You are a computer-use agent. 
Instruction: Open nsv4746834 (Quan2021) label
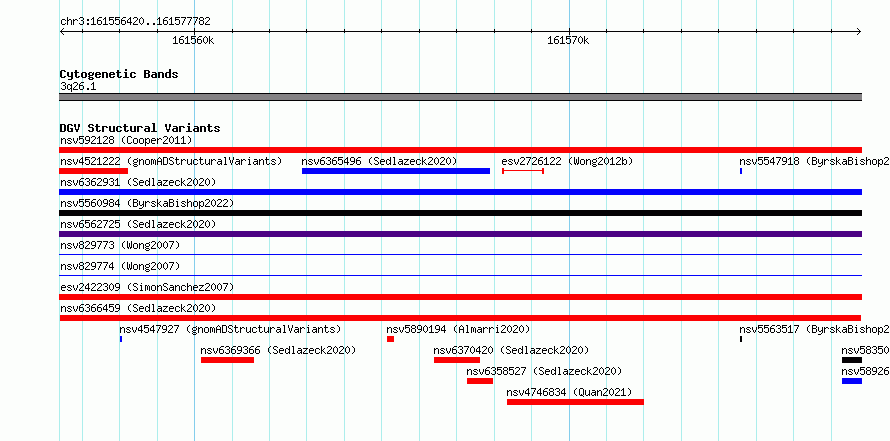pos(569,392)
